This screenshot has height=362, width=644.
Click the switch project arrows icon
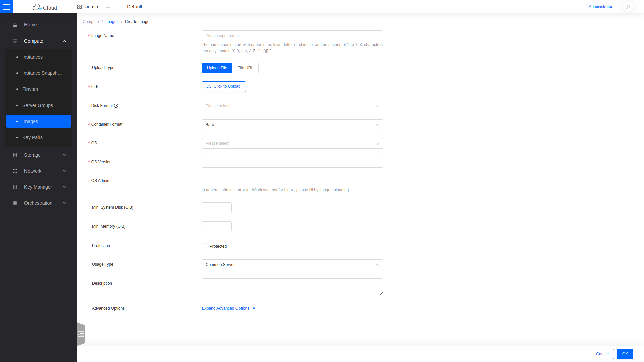coord(108,7)
